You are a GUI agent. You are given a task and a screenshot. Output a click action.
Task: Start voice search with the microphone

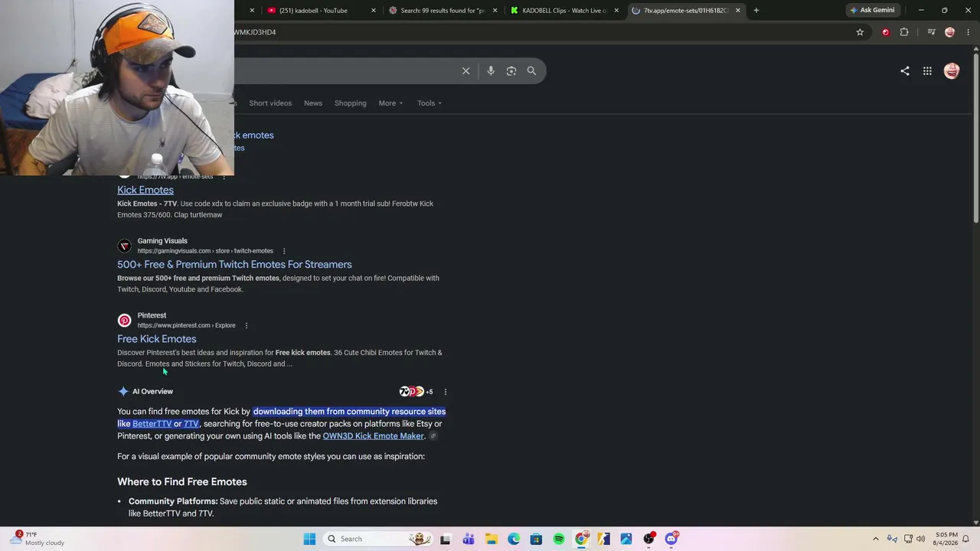click(491, 71)
